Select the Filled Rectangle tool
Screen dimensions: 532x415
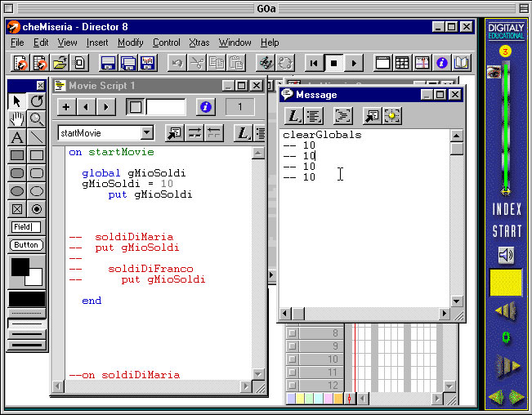pos(17,155)
